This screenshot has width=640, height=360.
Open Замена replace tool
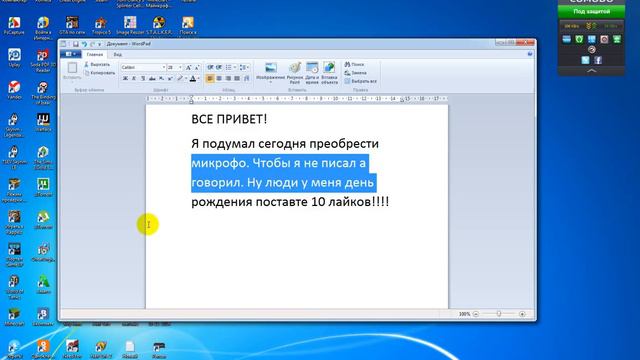pyautogui.click(x=356, y=73)
